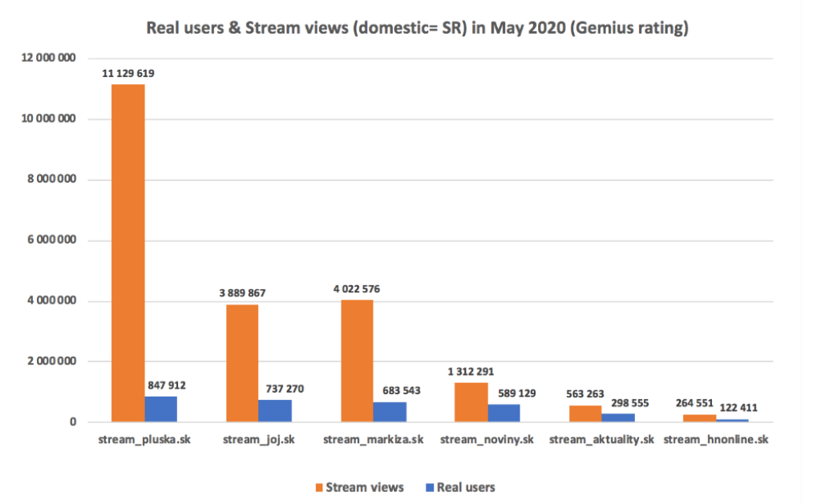The height and width of the screenshot is (504, 821).
Task: Click the data label 298 555
Action: tap(630, 404)
